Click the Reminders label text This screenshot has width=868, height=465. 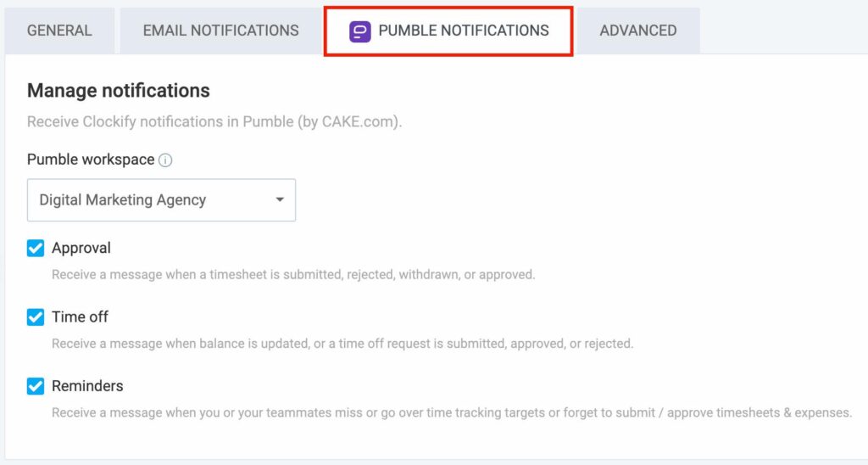tap(87, 386)
